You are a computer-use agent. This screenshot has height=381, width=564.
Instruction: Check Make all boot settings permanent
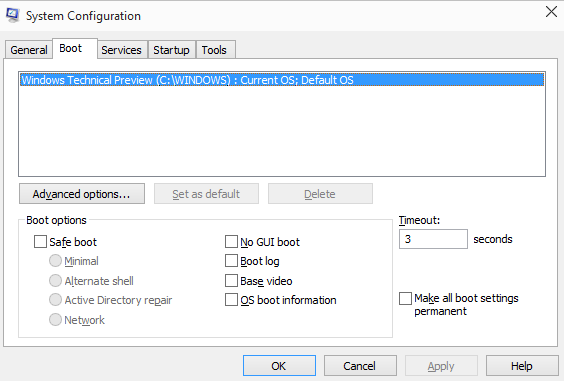pos(405,298)
